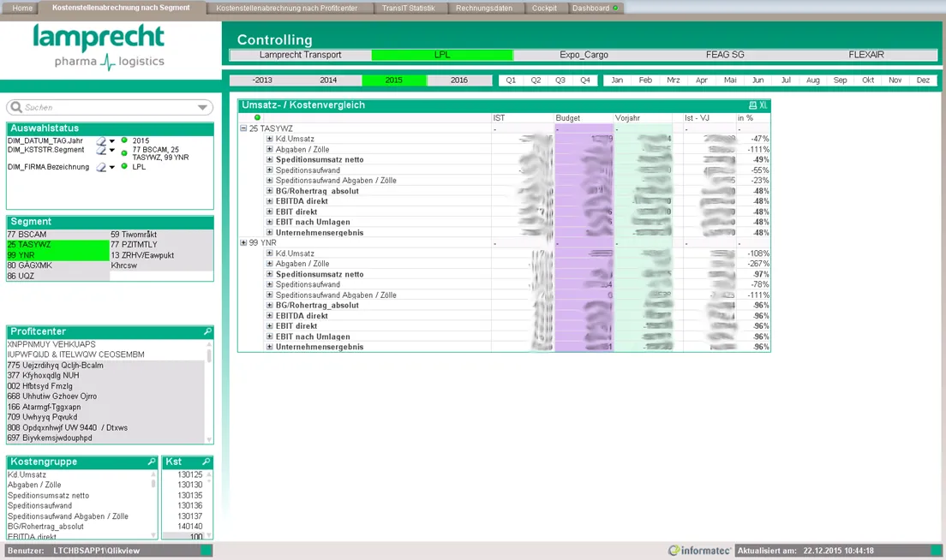Image resolution: width=946 pixels, height=560 pixels.
Task: Click the green indicator dot beside Dashboard tab
Action: coord(615,8)
